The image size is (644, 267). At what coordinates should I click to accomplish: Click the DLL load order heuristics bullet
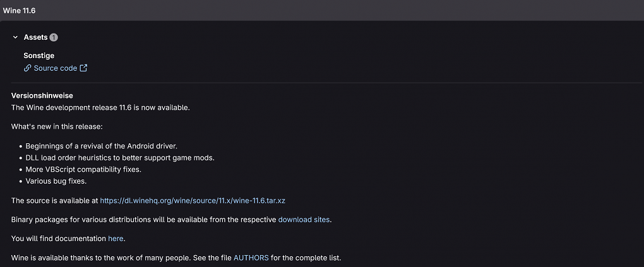pos(120,158)
